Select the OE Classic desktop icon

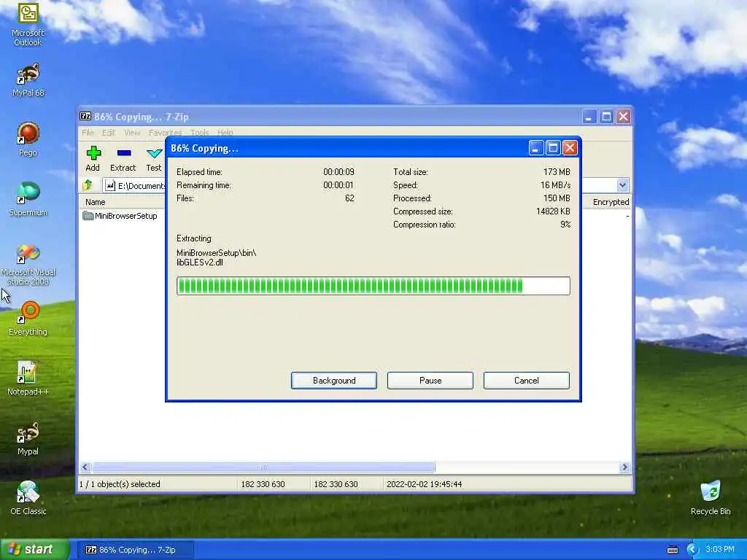click(x=28, y=498)
